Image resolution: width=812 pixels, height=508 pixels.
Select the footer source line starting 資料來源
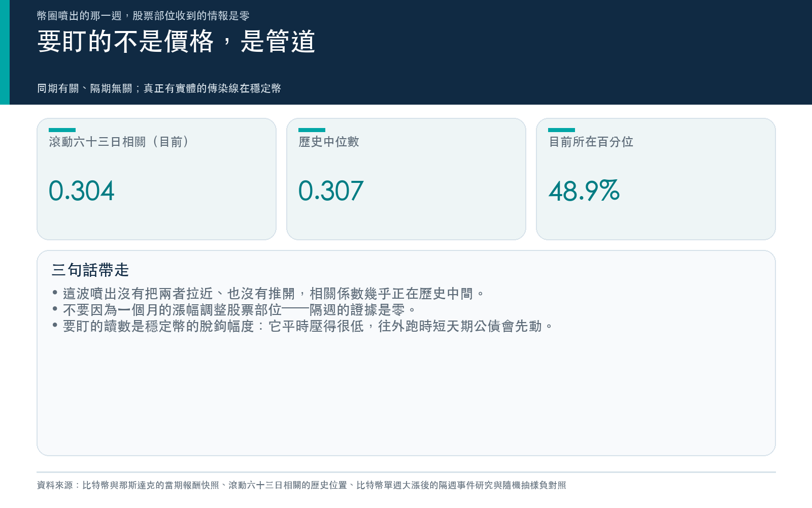301,485
